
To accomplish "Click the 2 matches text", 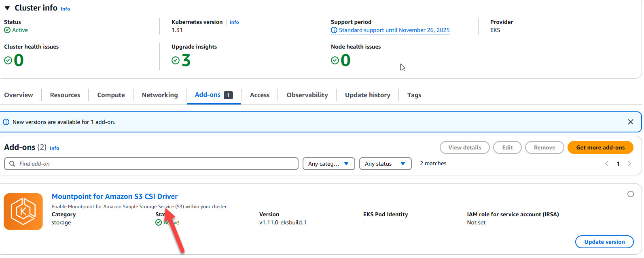I will (433, 163).
